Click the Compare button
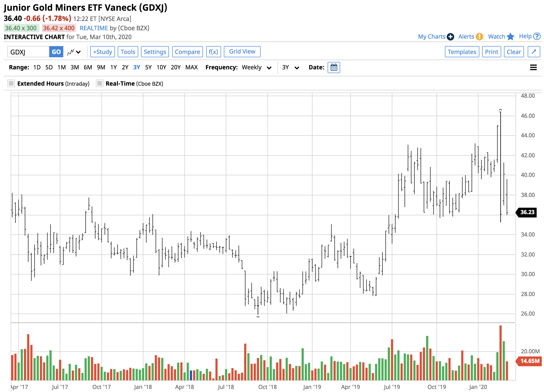The width and height of the screenshot is (544, 392). point(187,52)
